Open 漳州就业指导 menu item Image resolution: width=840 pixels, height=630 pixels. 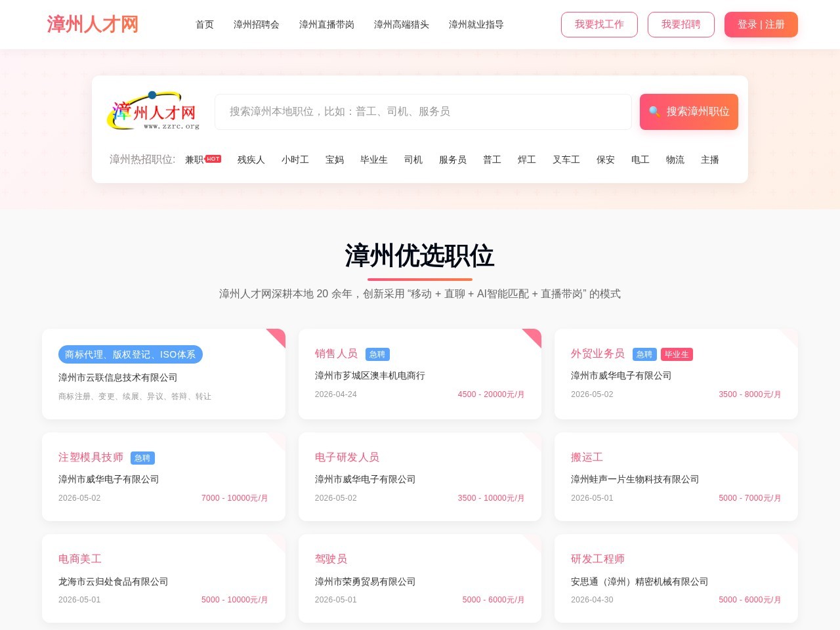[476, 24]
